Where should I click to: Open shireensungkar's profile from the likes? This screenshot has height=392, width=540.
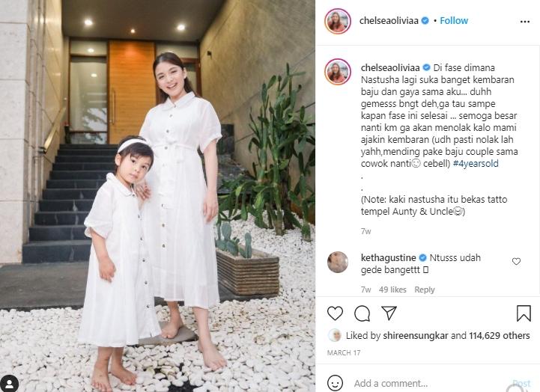point(416,336)
